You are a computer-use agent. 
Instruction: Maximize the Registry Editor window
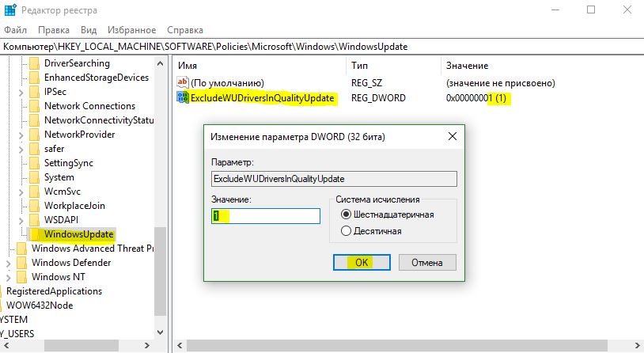coord(591,9)
